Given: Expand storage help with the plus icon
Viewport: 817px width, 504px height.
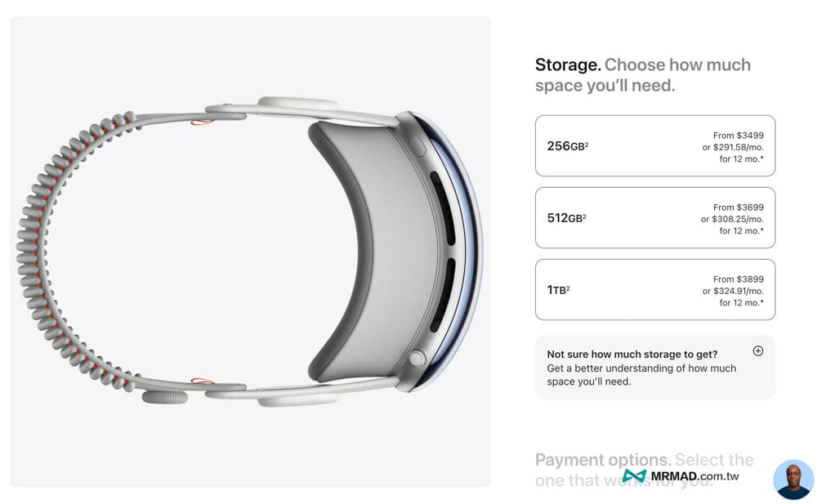Looking at the screenshot, I should click(757, 351).
